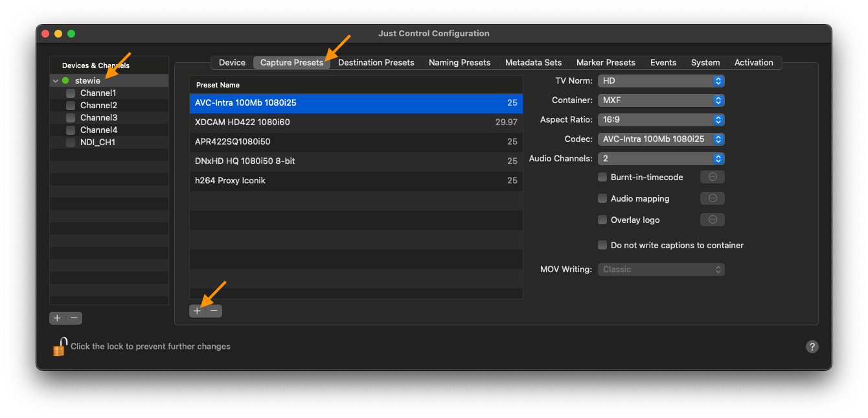Click the green status dot beside stewie
This screenshot has height=418, width=868.
coord(65,81)
